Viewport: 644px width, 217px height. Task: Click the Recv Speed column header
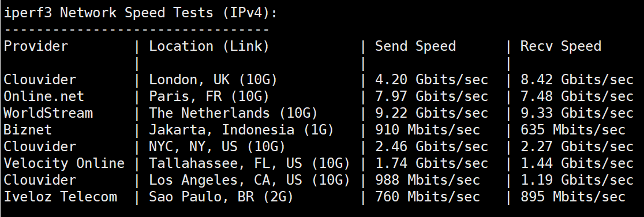tap(561, 46)
